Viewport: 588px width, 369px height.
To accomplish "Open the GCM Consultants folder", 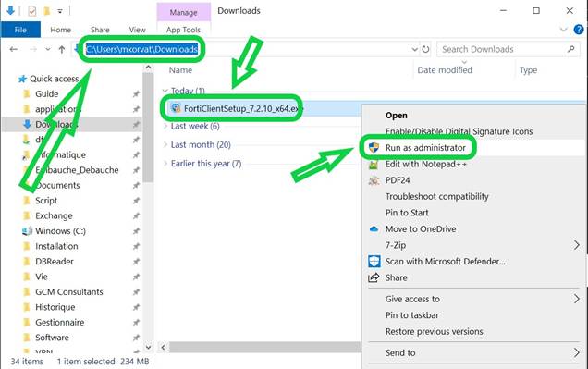I will click(69, 292).
